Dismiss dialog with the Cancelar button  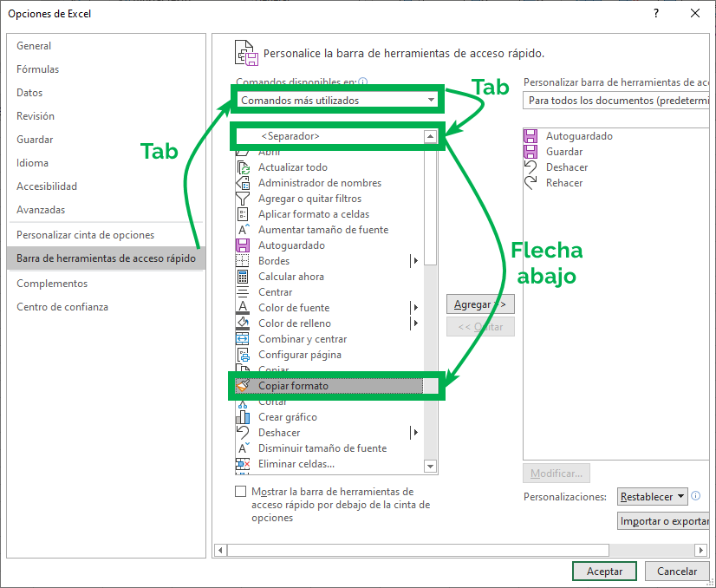pyautogui.click(x=677, y=572)
